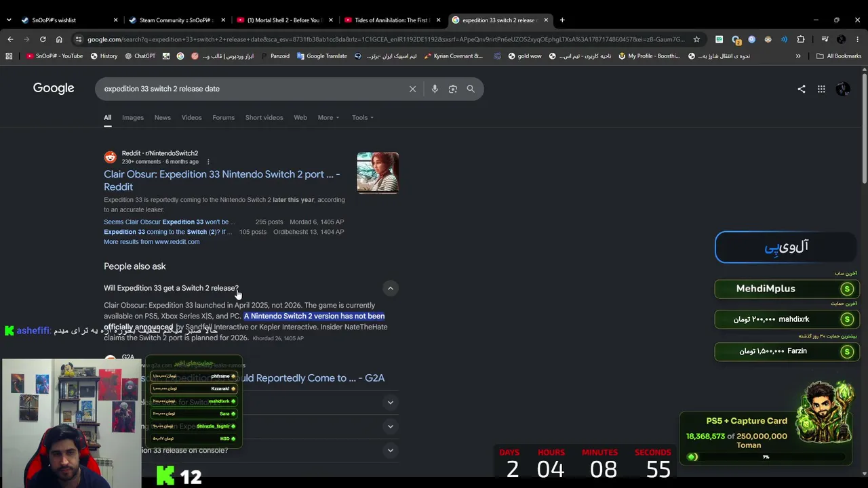Open the Clair Obscur Reddit result title
The height and width of the screenshot is (488, 868).
click(x=222, y=180)
